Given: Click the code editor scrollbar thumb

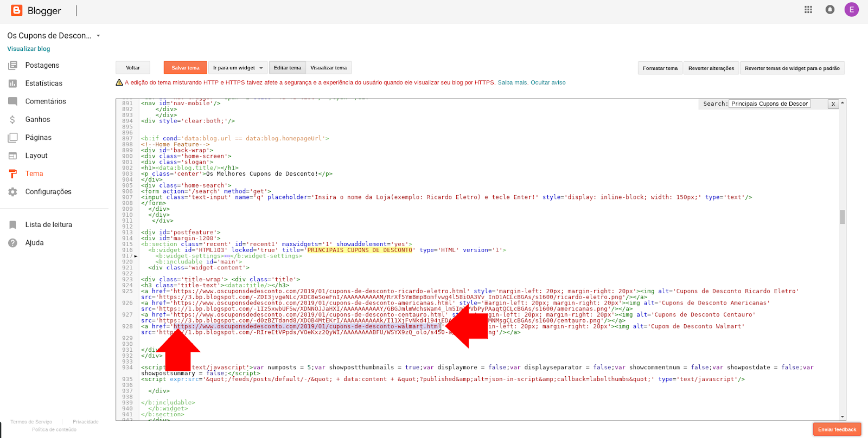Looking at the screenshot, I should tap(843, 217).
